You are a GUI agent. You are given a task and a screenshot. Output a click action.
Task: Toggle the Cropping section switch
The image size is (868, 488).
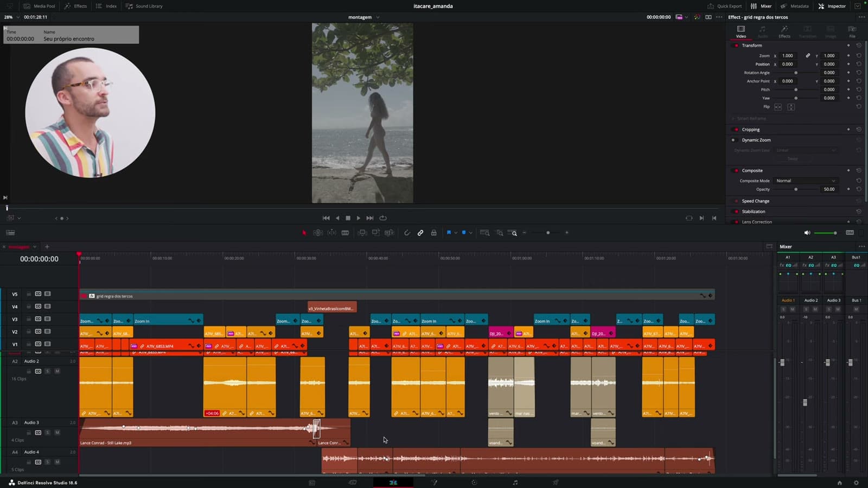(736, 130)
